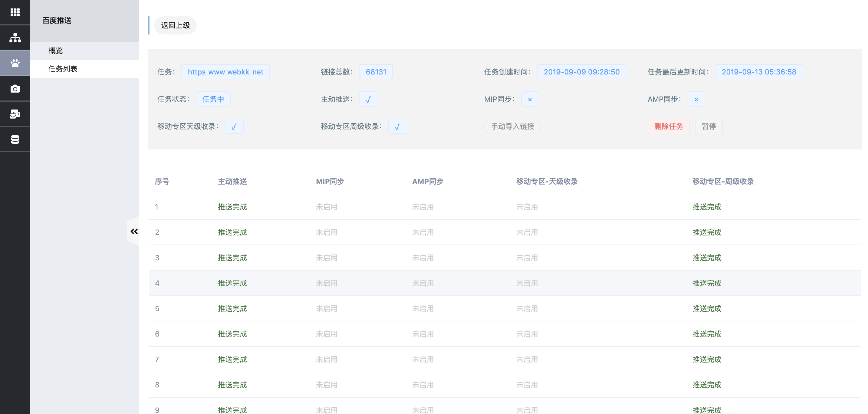Screen dimensions: 868x414
Task: Click the https_www_webkk_net task tag
Action: [x=225, y=72]
